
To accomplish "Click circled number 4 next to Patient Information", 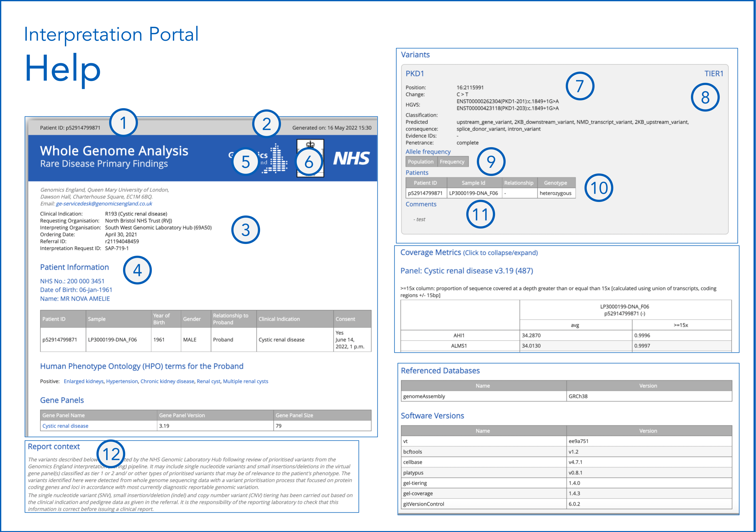I will 137,270.
